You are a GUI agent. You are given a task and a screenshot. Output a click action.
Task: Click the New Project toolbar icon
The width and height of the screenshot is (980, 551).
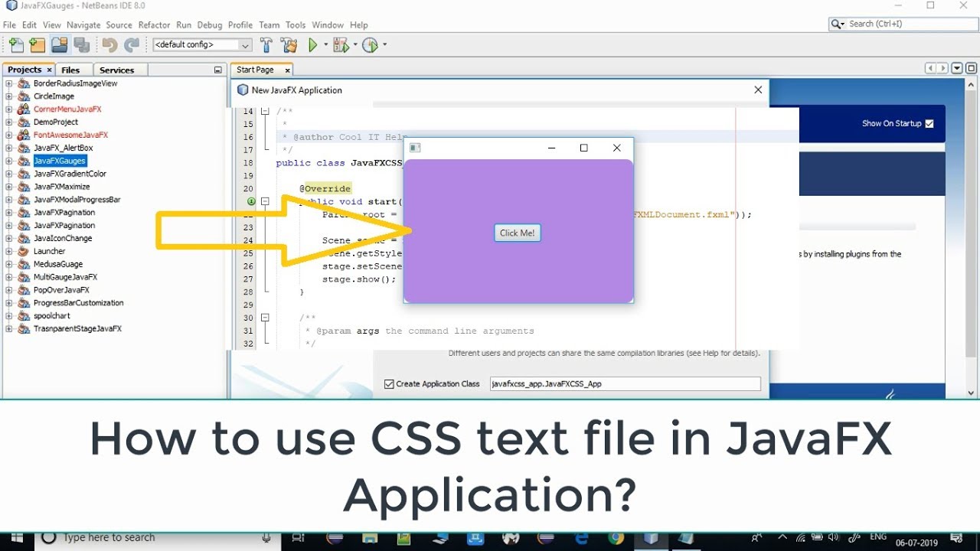pyautogui.click(x=37, y=45)
